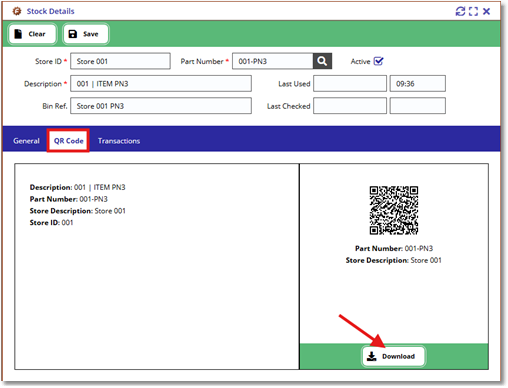Viewport: 508px width, 388px height.
Task: Click the Save button
Action: (86, 34)
